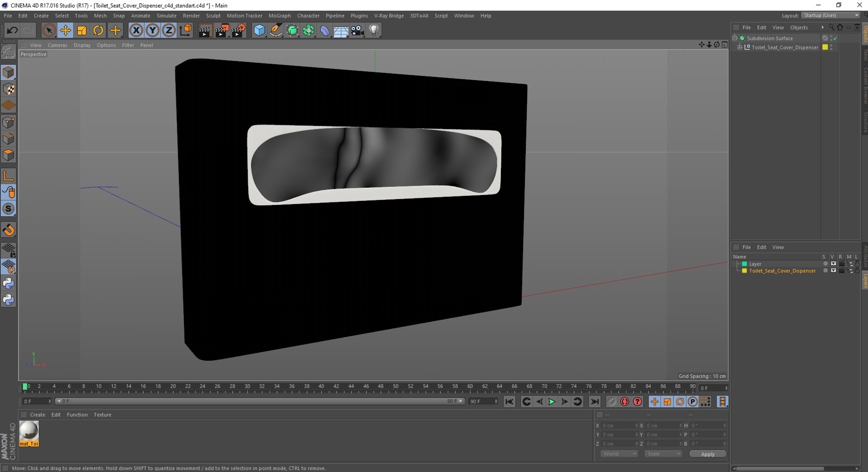Image resolution: width=868 pixels, height=472 pixels.
Task: Collapse the Subdivision Surface tree node
Action: click(x=735, y=38)
